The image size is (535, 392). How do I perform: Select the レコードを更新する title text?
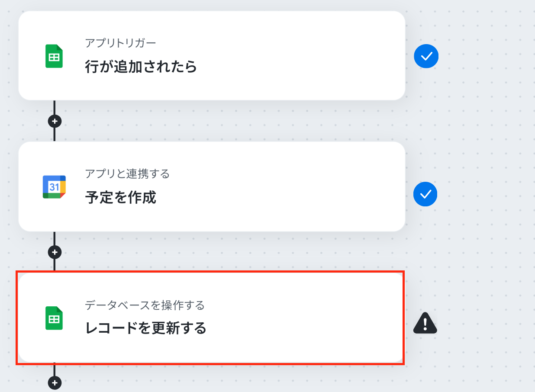click(x=145, y=328)
